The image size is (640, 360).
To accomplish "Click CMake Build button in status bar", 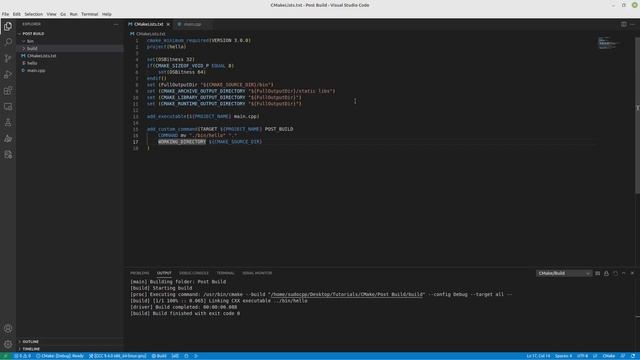I will pos(159,356).
